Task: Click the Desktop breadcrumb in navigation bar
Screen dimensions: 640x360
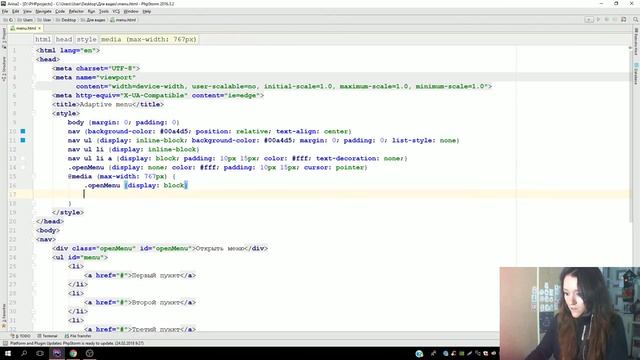Action: click(66, 20)
